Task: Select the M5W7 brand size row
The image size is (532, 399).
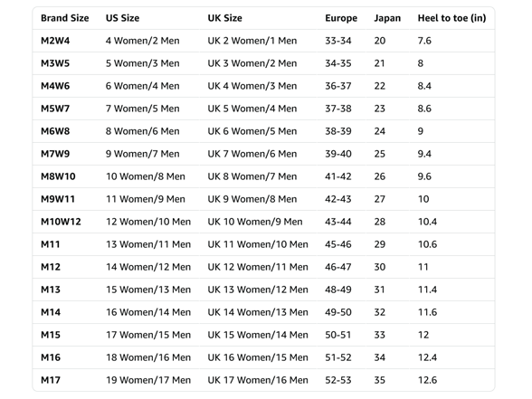Action: pyautogui.click(x=263, y=109)
